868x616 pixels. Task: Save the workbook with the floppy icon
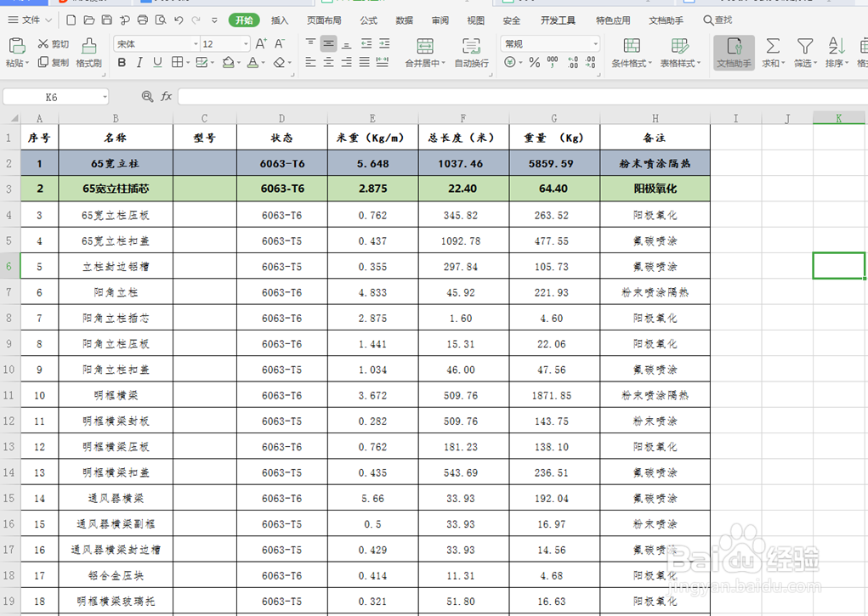[107, 20]
